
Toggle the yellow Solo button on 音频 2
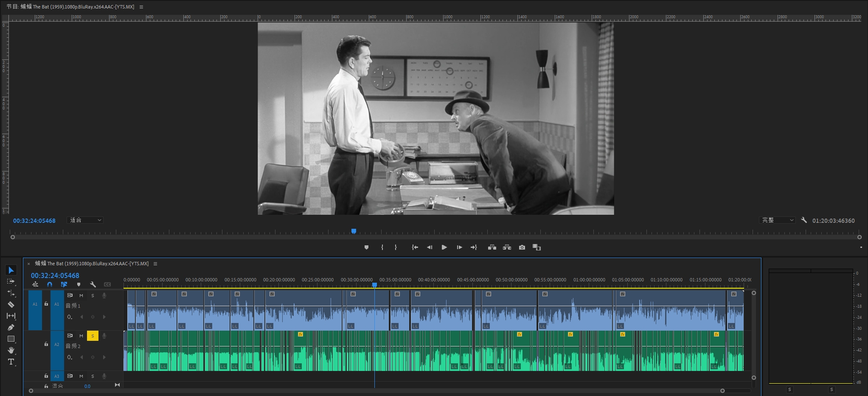pyautogui.click(x=93, y=336)
